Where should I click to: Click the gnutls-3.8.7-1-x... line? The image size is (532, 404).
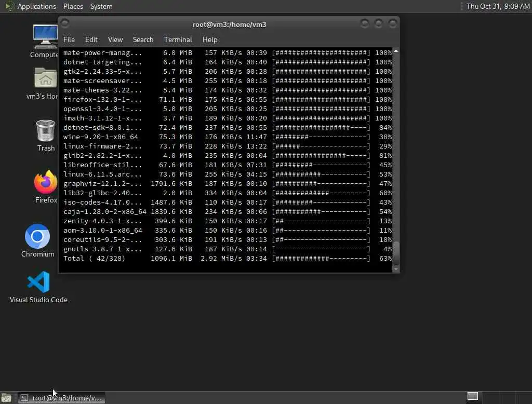pos(228,249)
